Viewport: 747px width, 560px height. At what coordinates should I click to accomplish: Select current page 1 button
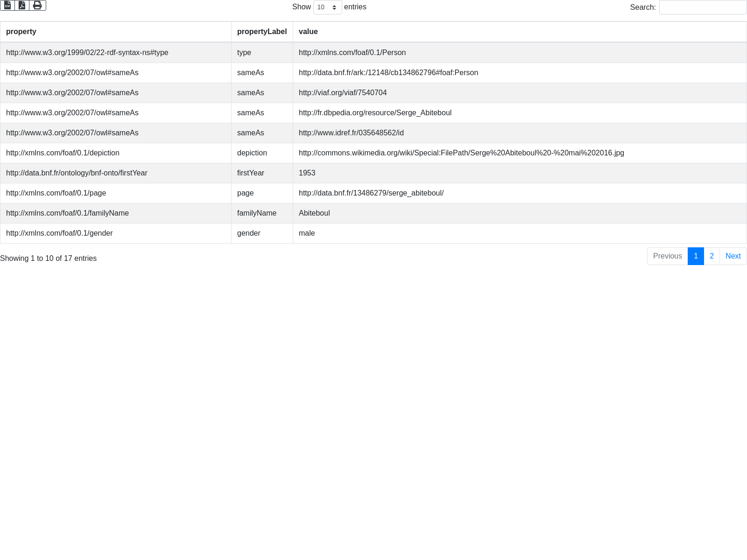point(696,256)
